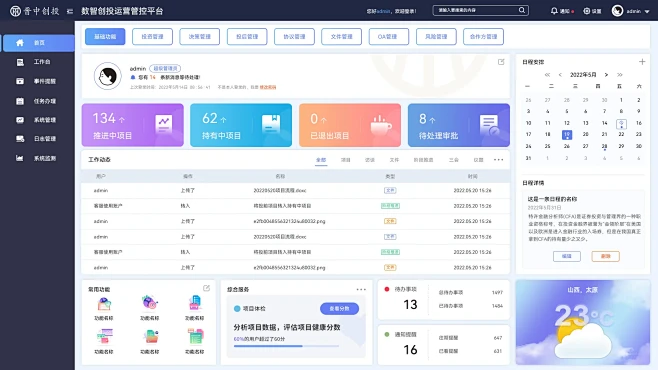Open the 通知提醒 count 16
Image resolution: width=658 pixels, height=370 pixels.
410,350
